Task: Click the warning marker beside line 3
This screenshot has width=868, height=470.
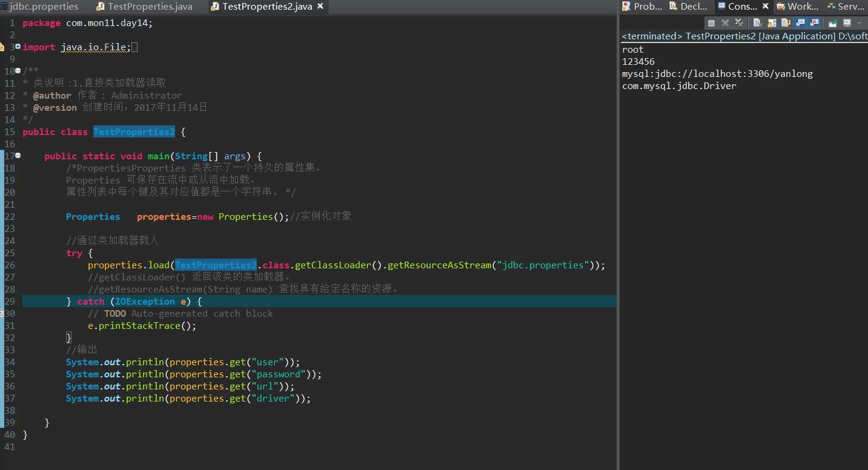Action: tap(2, 47)
